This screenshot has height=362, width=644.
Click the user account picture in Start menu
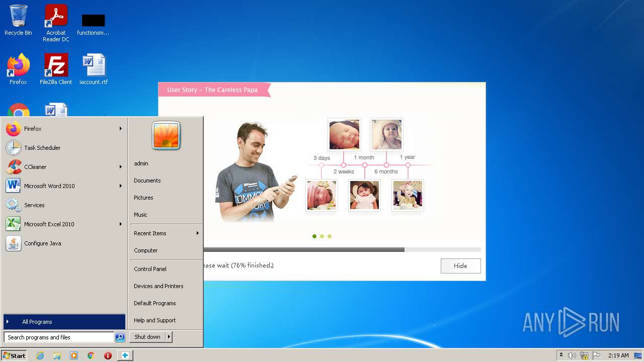(x=166, y=136)
